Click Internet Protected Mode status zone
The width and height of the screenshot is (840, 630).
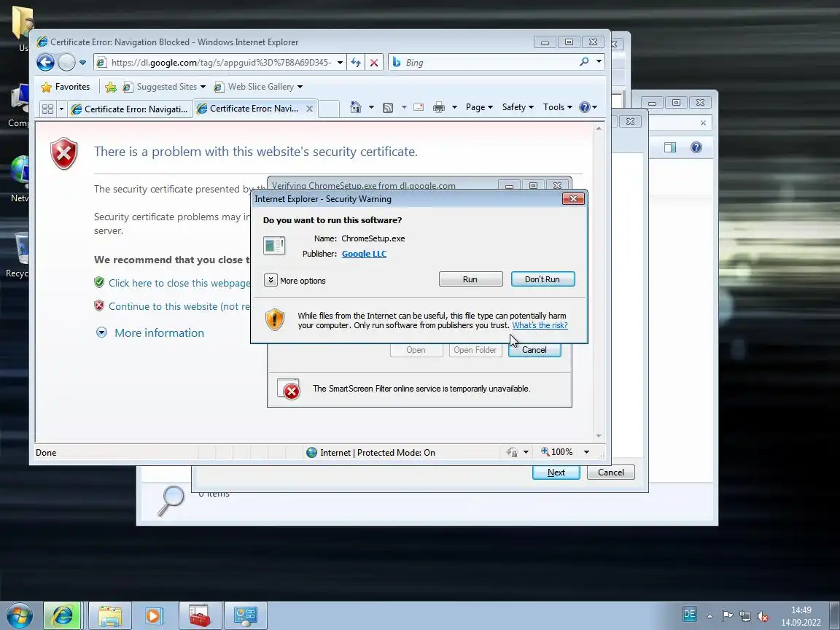pyautogui.click(x=370, y=453)
